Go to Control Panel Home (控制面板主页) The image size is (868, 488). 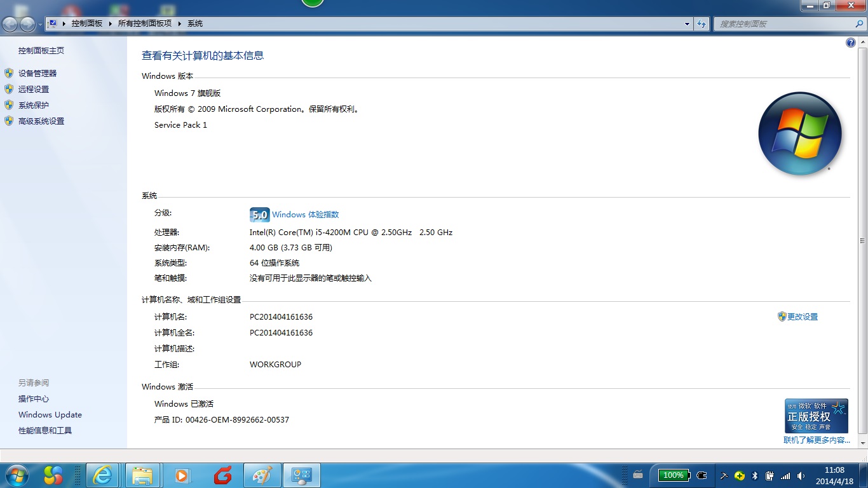pos(41,50)
